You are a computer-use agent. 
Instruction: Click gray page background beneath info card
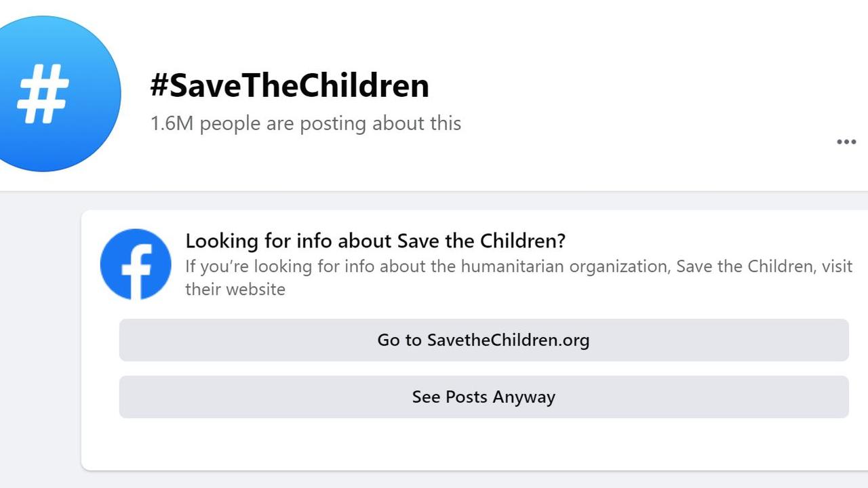point(434,480)
